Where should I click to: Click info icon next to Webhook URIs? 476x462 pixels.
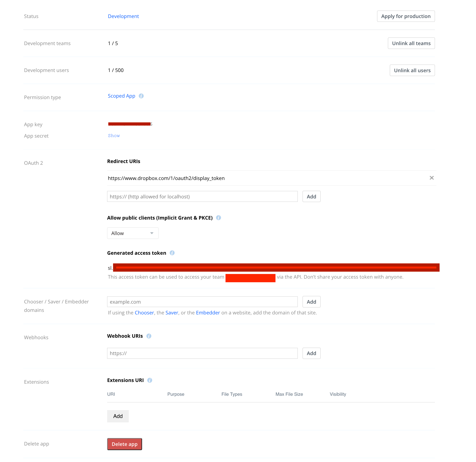point(149,336)
